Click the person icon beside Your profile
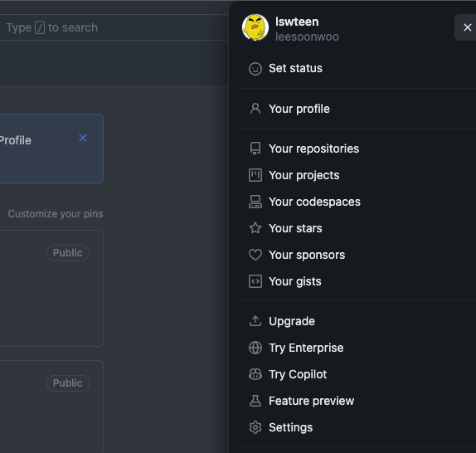This screenshot has height=453, width=476. click(x=255, y=109)
